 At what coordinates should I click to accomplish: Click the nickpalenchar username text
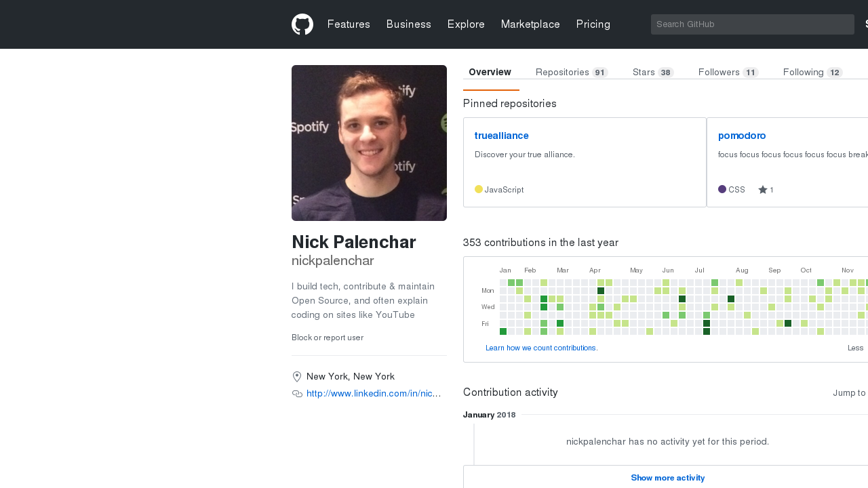(x=333, y=260)
